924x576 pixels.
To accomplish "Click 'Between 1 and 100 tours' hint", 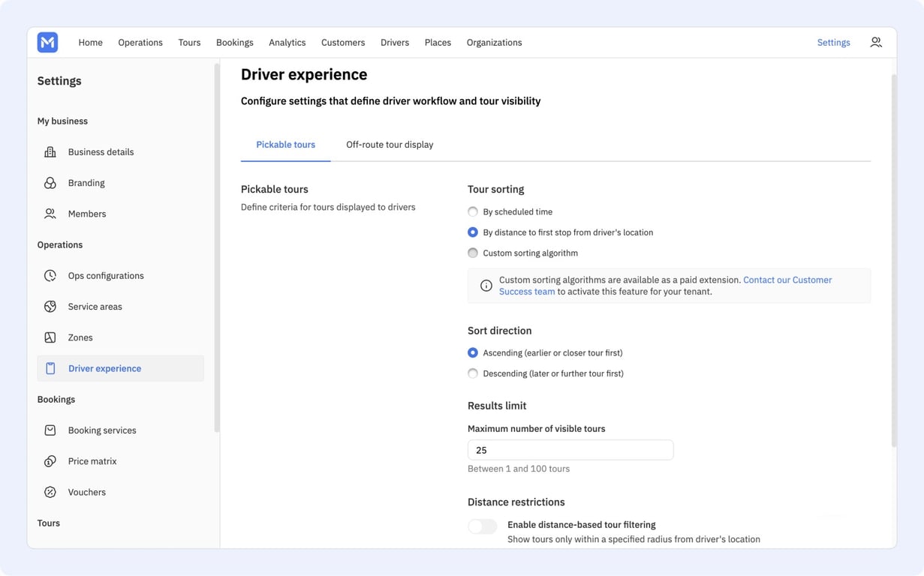I will coord(519,469).
